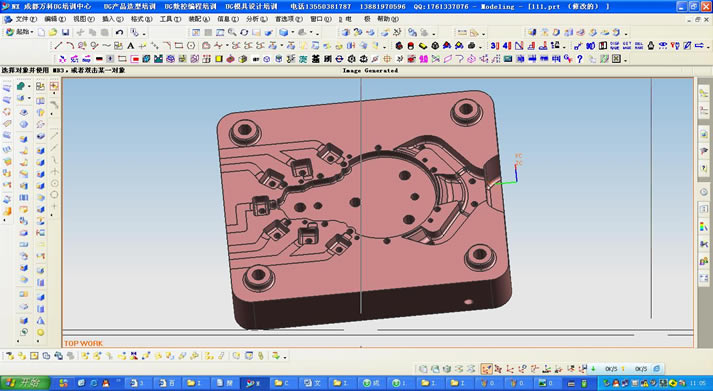713x391 pixels.
Task: Click the Save icon in the toolbar
Action: pos(65,32)
